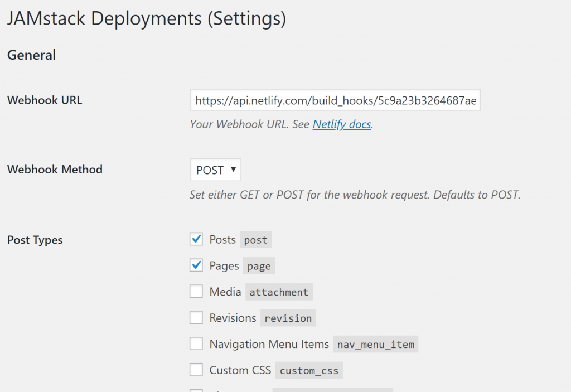
Task: Uncheck the Pages checkbox
Action: pyautogui.click(x=196, y=265)
